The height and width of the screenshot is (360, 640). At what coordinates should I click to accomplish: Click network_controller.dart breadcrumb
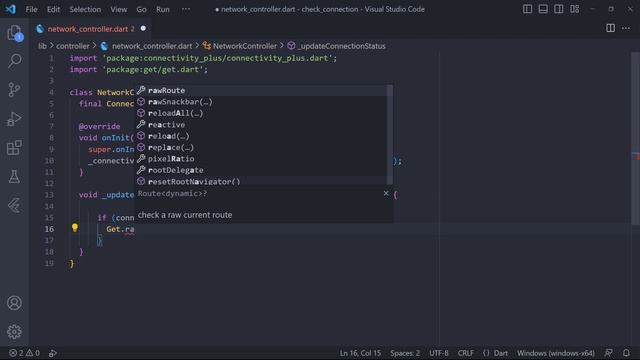pos(151,46)
